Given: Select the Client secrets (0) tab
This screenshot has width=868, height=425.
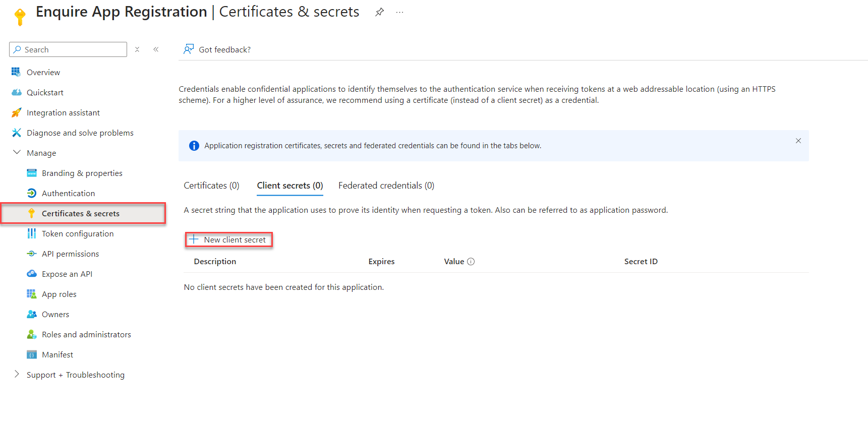Looking at the screenshot, I should click(x=290, y=186).
